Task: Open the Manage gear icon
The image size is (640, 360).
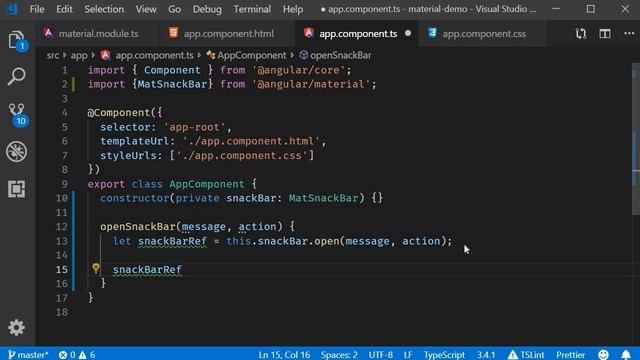Action: (x=16, y=327)
